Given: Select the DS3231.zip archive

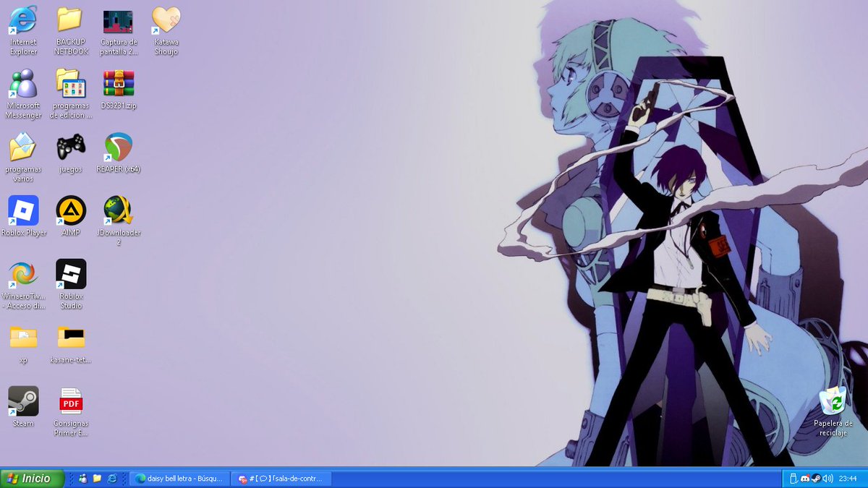Looking at the screenshot, I should pos(119,90).
